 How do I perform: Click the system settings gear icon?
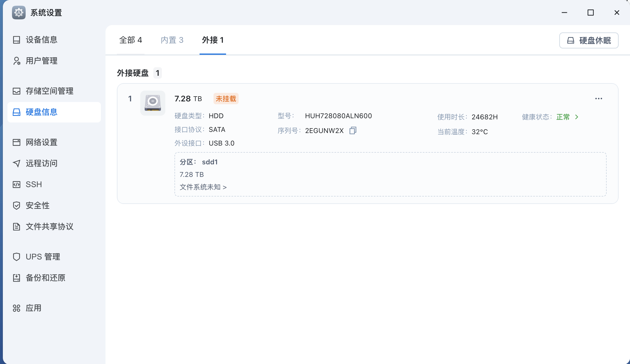tap(19, 13)
